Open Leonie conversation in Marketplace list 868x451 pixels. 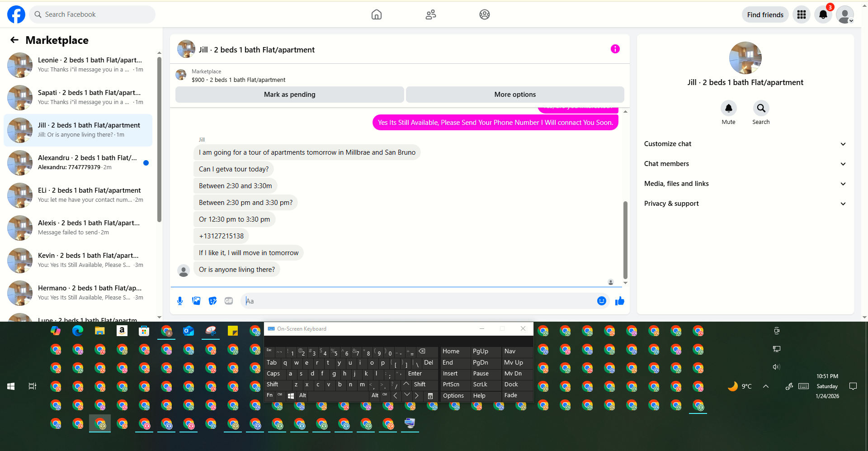click(78, 65)
